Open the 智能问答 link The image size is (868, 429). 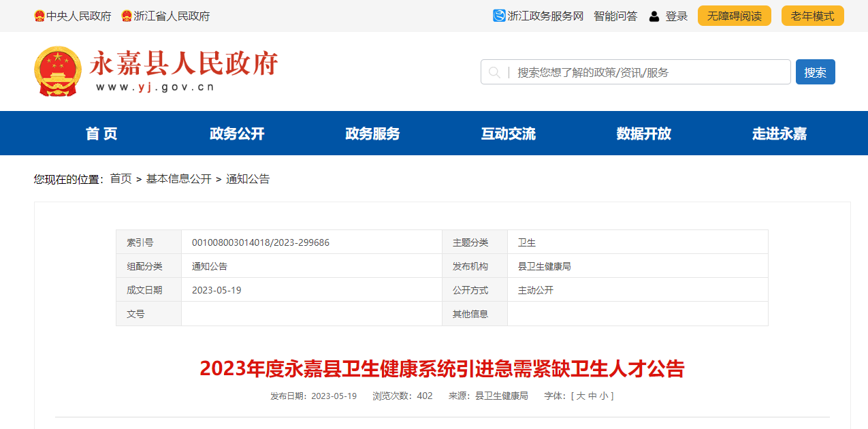tap(615, 16)
